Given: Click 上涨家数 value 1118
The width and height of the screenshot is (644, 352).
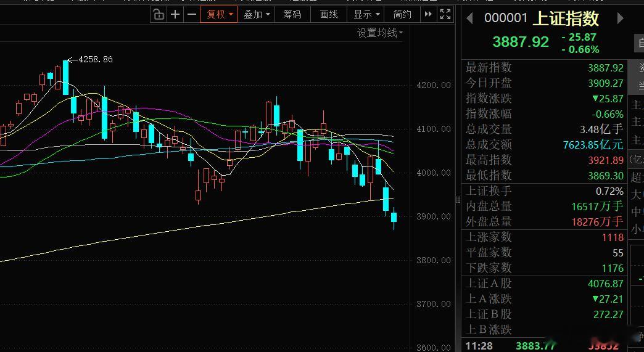Looking at the screenshot, I should point(613,237).
